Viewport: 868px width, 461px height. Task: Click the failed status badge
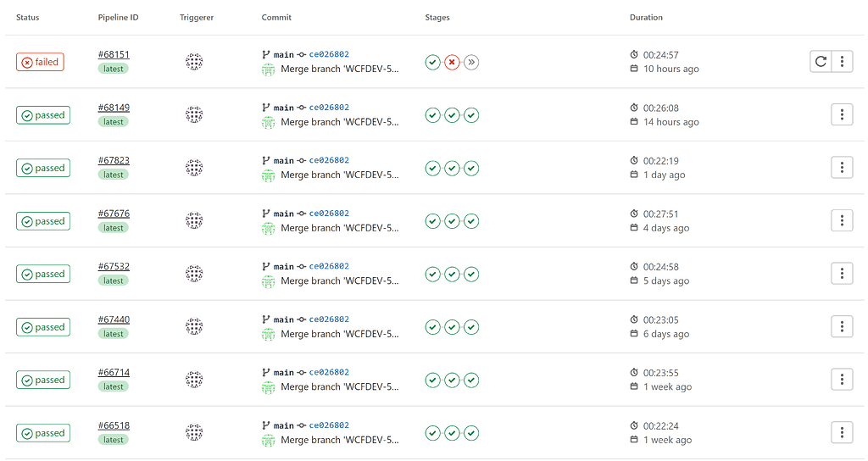click(40, 62)
